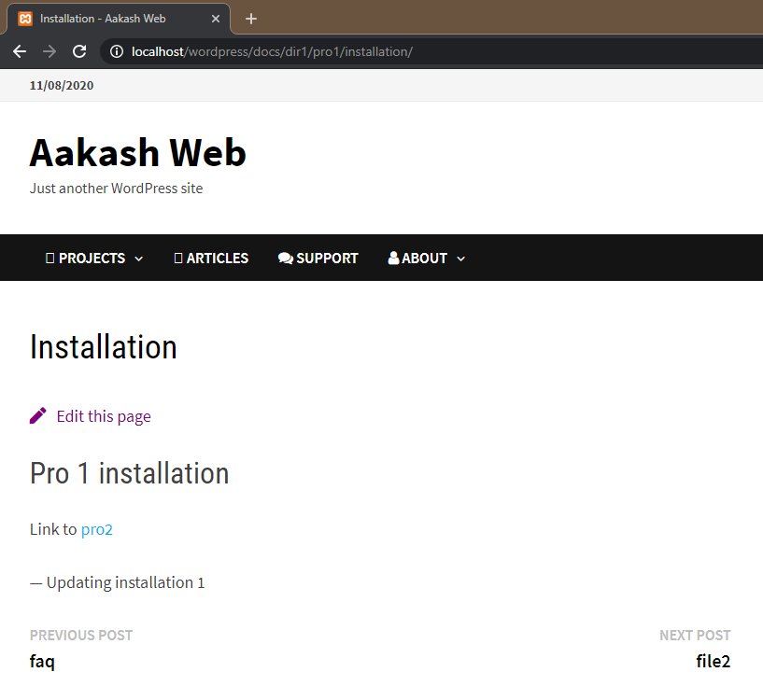Click the Pro 1 installation heading
The height and width of the screenshot is (700, 763).
pos(130,473)
